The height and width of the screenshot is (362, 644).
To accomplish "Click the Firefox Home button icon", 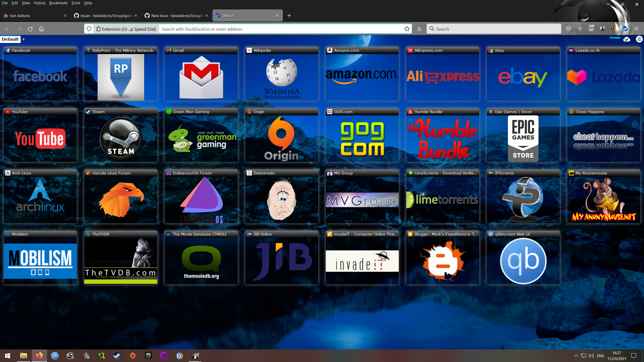I will click(41, 29).
